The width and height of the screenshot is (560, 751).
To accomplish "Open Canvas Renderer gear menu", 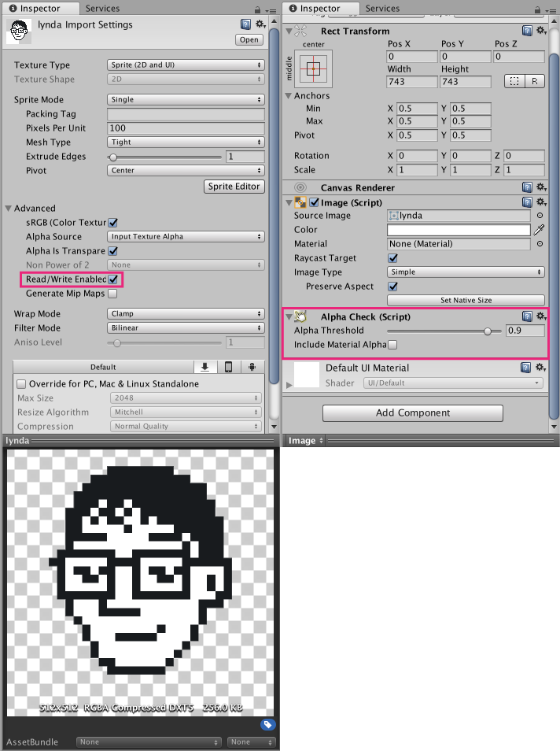I will click(541, 187).
